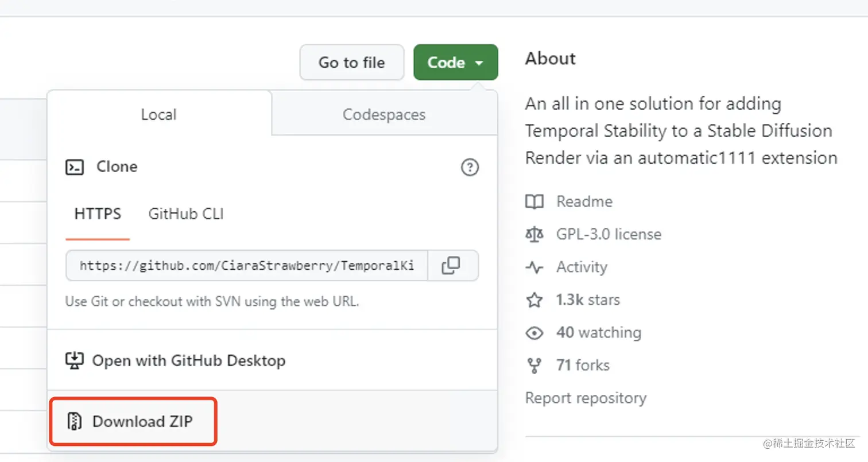Click the Clone help question mark icon

pos(470,168)
